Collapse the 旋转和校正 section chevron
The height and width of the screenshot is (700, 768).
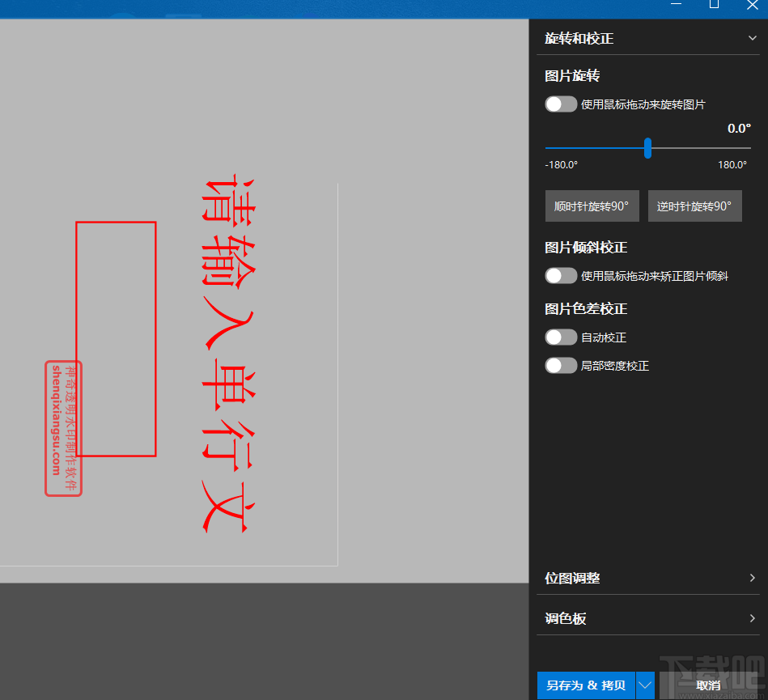point(753,38)
